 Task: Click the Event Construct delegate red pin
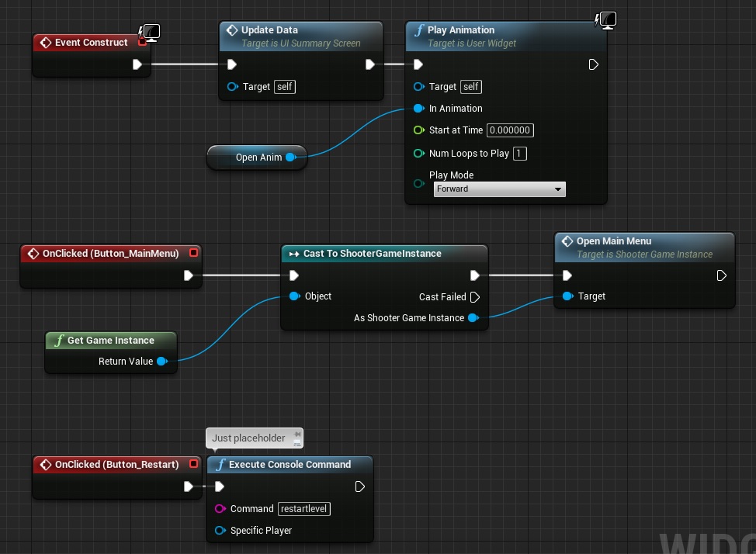tap(142, 43)
